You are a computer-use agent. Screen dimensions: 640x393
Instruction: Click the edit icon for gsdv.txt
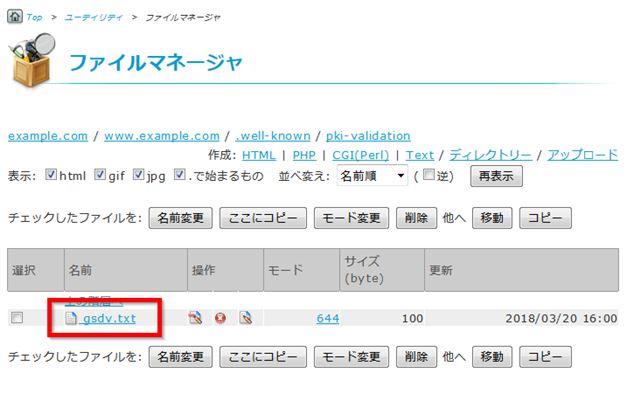click(x=195, y=318)
